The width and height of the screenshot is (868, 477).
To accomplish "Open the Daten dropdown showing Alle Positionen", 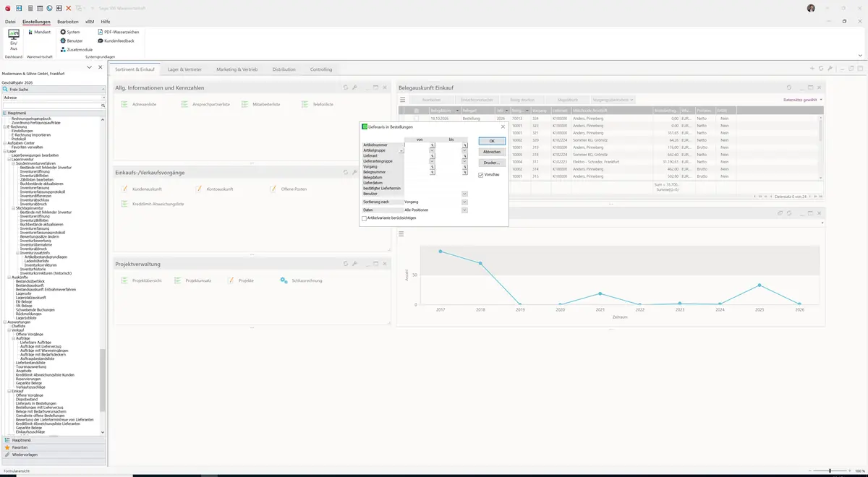I will coord(464,210).
